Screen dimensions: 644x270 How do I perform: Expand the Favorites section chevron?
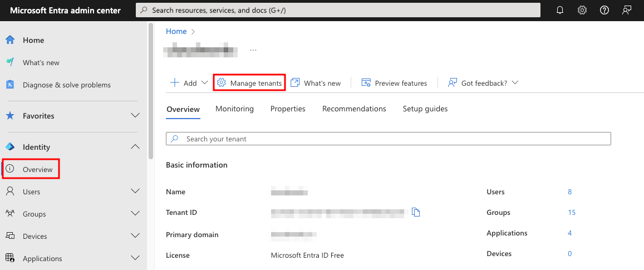135,115
